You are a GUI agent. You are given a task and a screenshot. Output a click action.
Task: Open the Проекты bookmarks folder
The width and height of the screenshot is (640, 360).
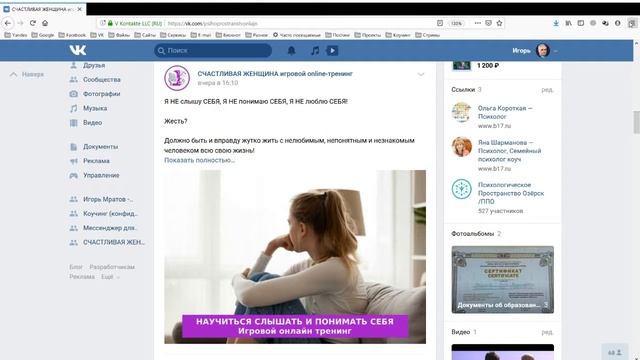tap(368, 35)
